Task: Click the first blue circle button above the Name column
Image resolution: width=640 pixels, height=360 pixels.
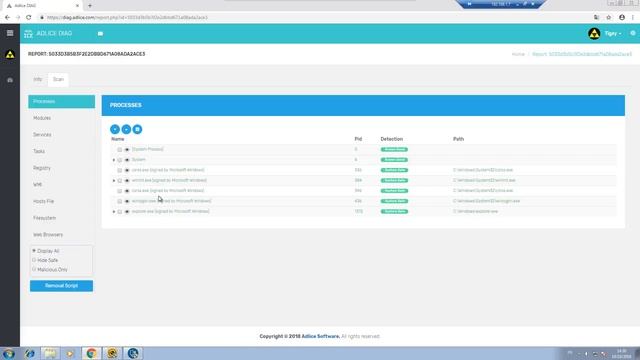Action: click(115, 129)
